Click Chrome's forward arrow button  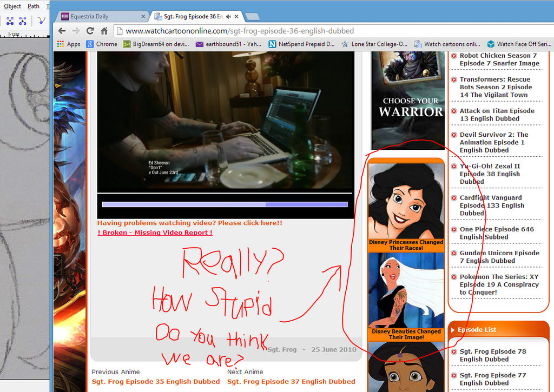[x=76, y=31]
